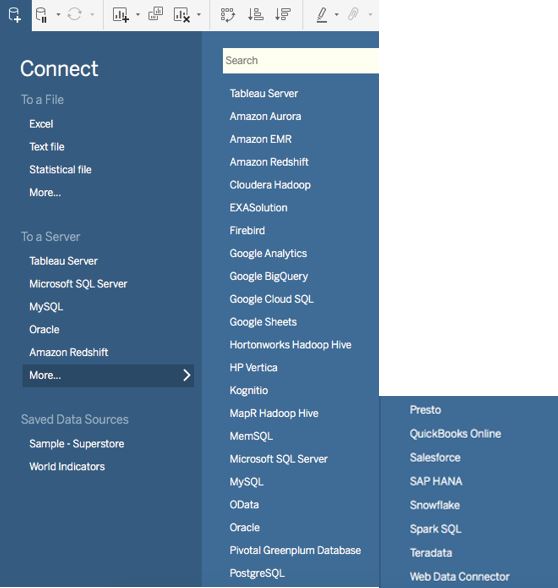Screen dimensions: 558x588
Task: Choose Tableau Server in connector list
Action: [264, 93]
